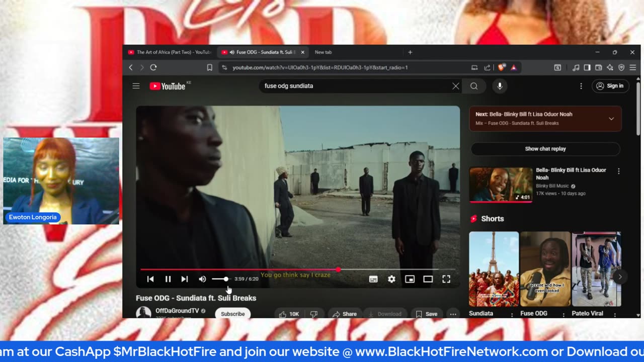Open the Brave VPN shield icon

coord(621,67)
